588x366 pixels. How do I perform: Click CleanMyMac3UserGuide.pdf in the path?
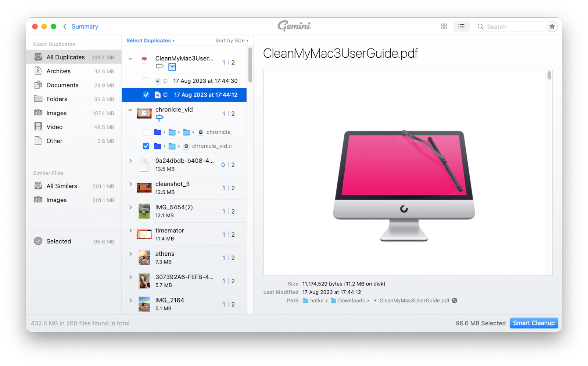414,301
